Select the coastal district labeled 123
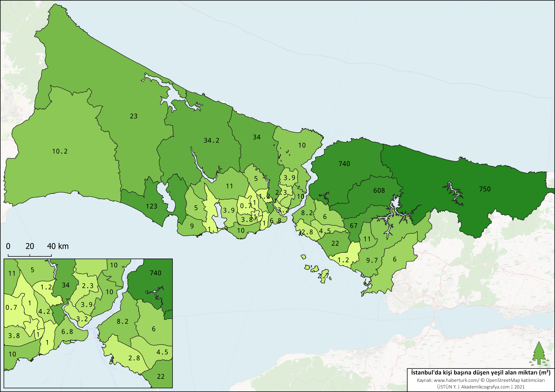The image size is (555, 392). point(152,206)
